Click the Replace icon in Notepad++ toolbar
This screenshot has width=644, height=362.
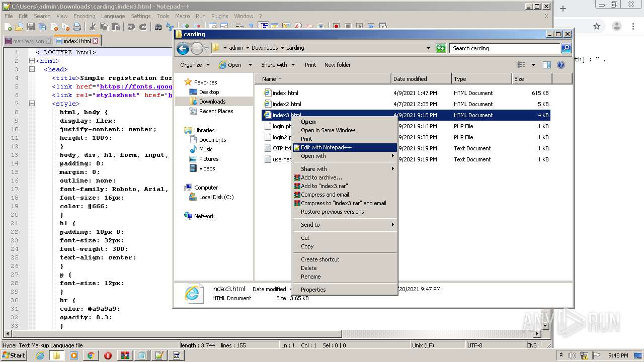(x=170, y=26)
